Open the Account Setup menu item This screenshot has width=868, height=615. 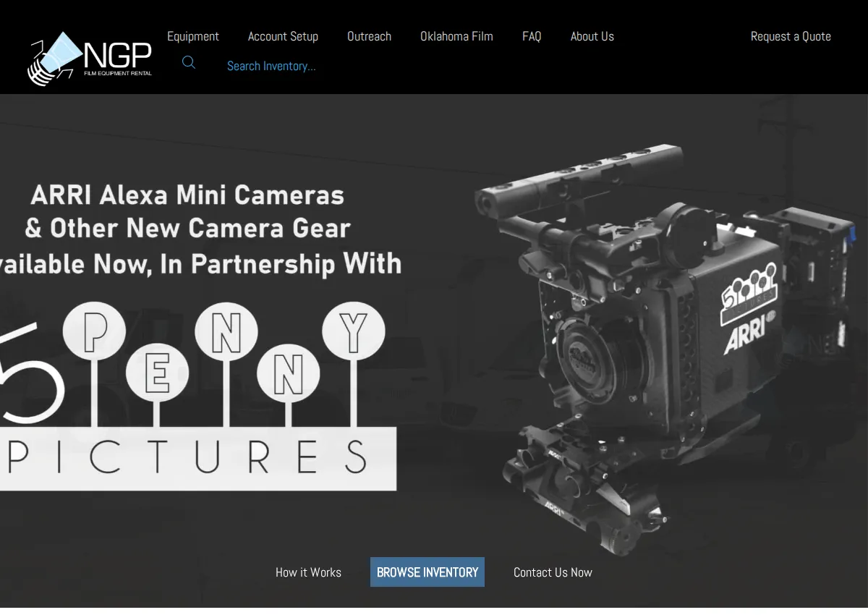pyautogui.click(x=283, y=36)
